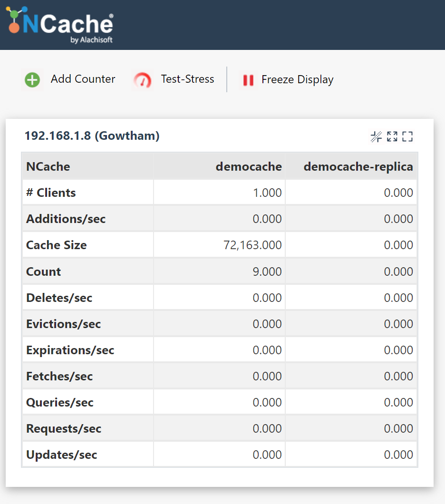Click the NCache column header
Viewport: 445px width, 504px height.
48,166
